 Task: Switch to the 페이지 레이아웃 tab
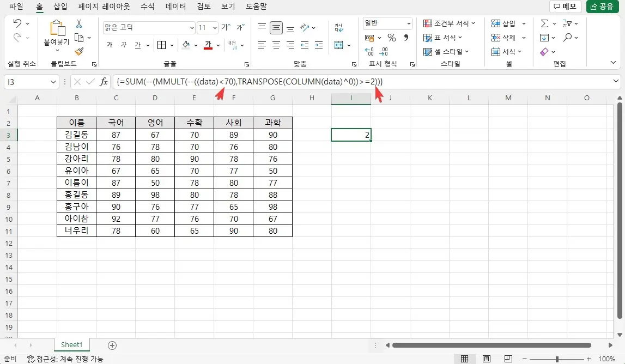tap(104, 7)
